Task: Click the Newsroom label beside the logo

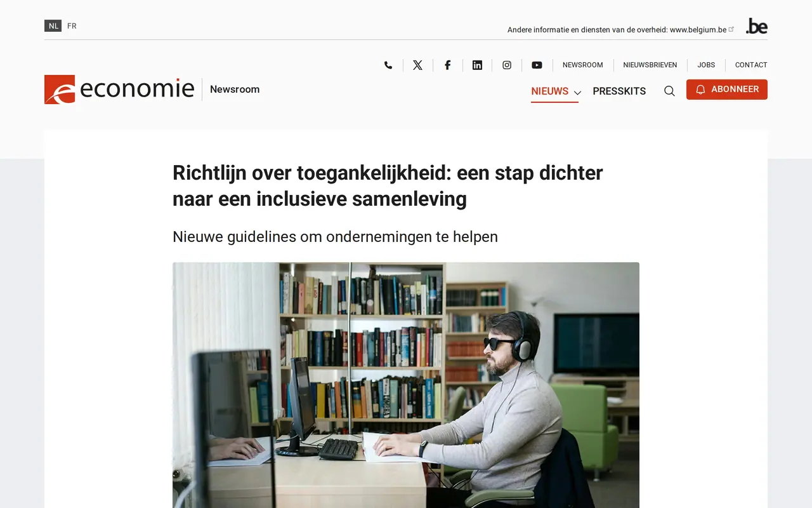Action: click(x=235, y=90)
